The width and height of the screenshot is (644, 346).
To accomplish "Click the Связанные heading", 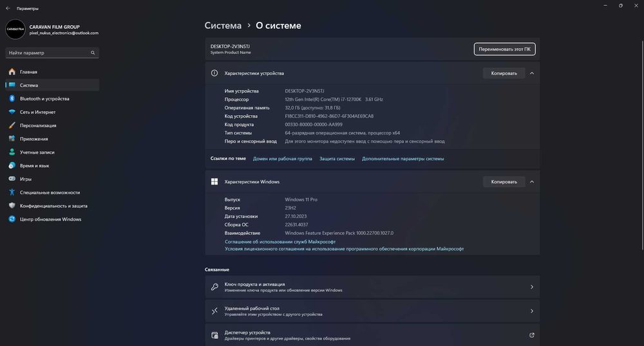I will 217,269.
